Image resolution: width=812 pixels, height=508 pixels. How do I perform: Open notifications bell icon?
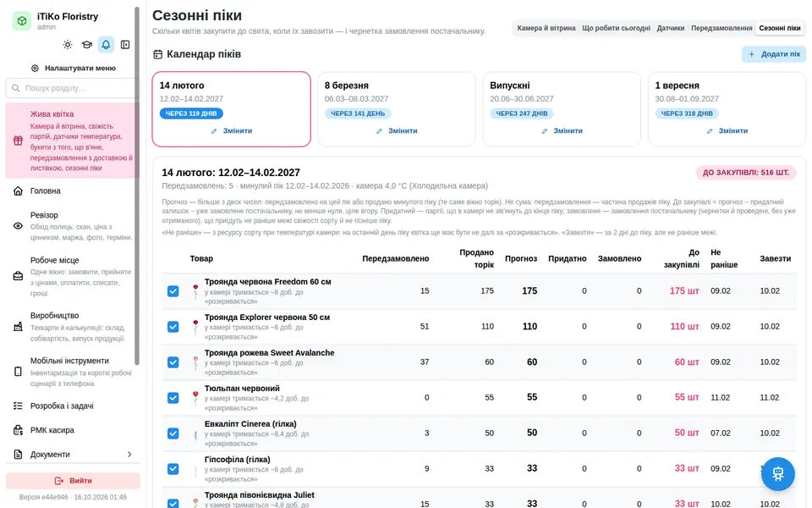107,45
